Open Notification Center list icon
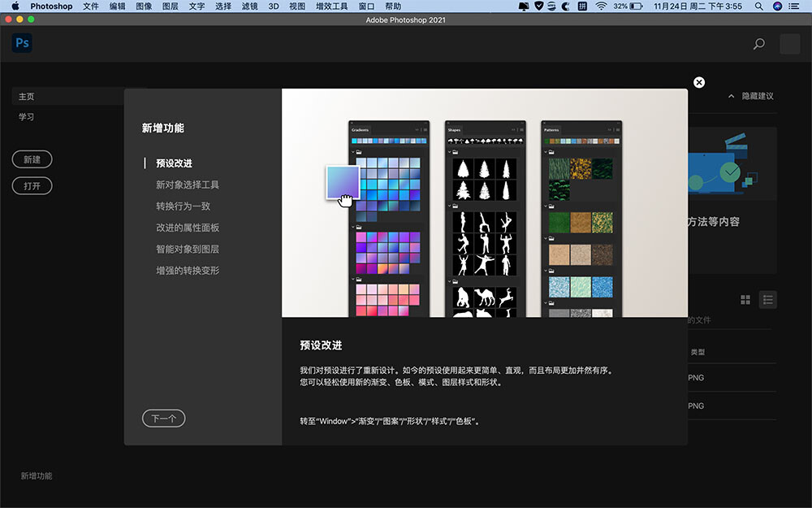The height and width of the screenshot is (508, 812). coord(793,7)
